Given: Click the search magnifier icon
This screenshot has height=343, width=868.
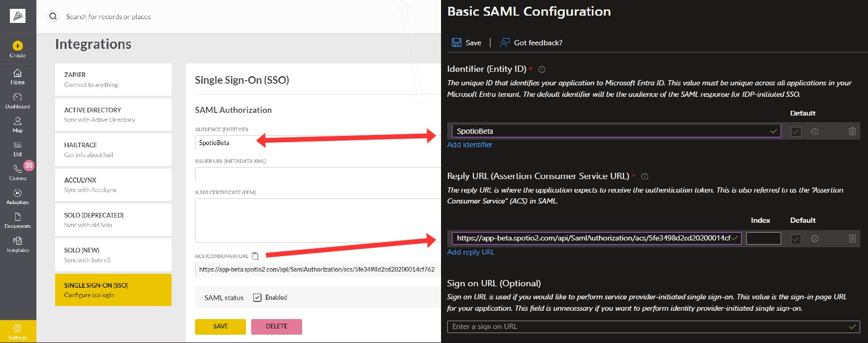Looking at the screenshot, I should pyautogui.click(x=53, y=17).
